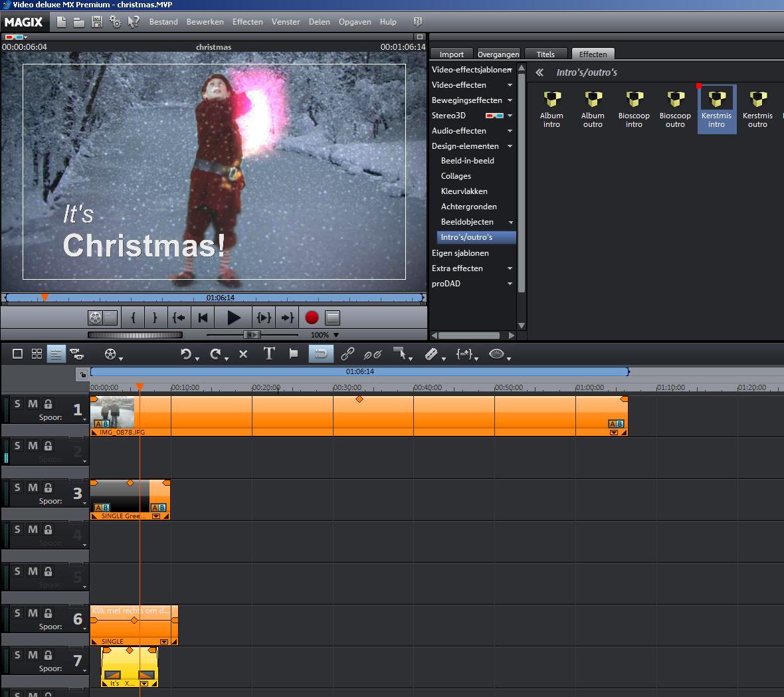
Task: Click the red record button
Action: 312,318
